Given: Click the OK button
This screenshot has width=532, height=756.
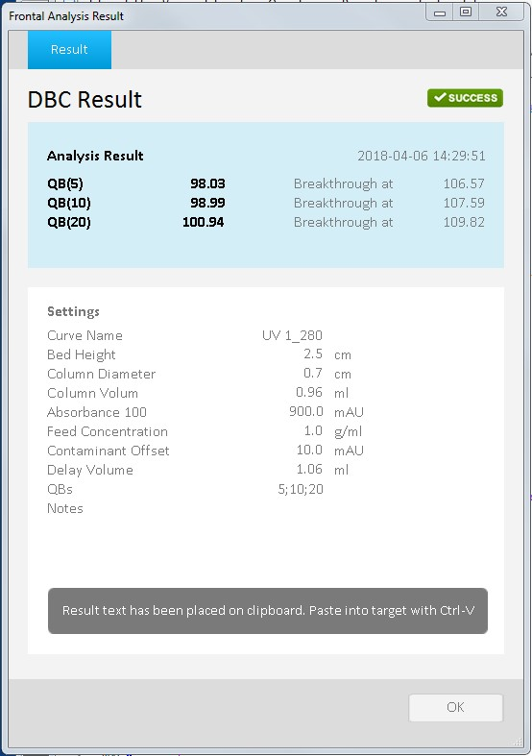Looking at the screenshot, I should click(x=455, y=707).
